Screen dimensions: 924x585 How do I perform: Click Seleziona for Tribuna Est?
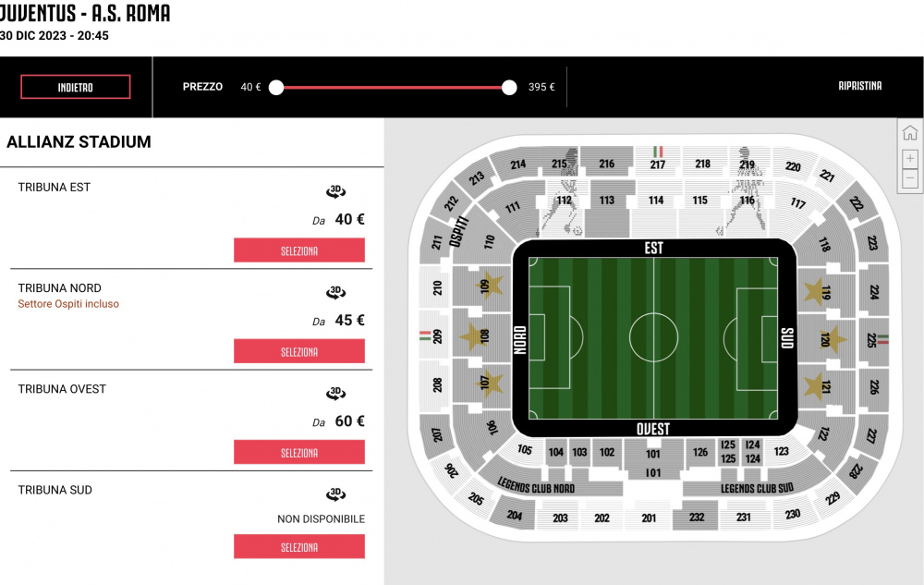coord(299,250)
